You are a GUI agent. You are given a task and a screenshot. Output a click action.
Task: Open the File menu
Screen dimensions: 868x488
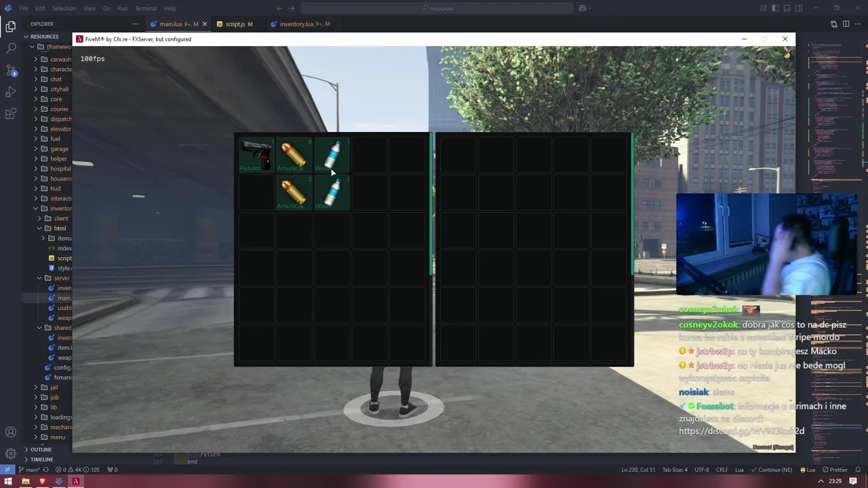(x=24, y=8)
